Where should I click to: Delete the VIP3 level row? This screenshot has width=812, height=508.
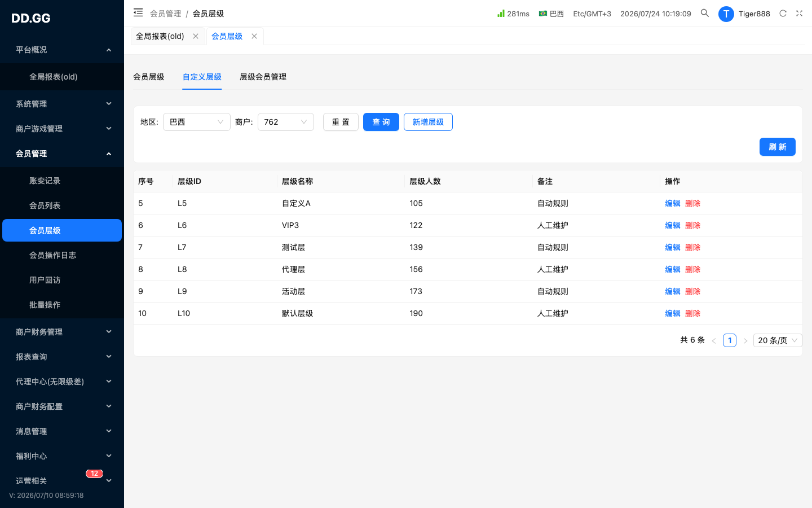click(x=693, y=225)
